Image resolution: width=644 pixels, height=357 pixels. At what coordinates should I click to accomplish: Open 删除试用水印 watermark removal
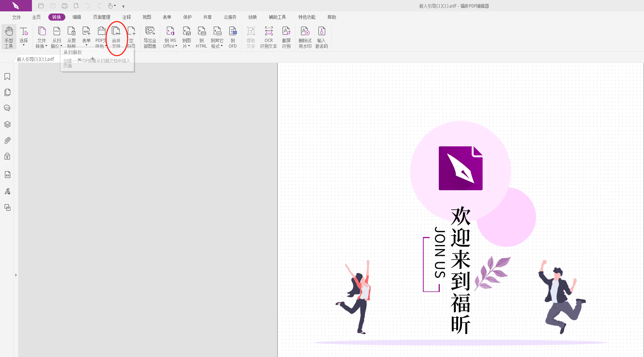pos(305,37)
